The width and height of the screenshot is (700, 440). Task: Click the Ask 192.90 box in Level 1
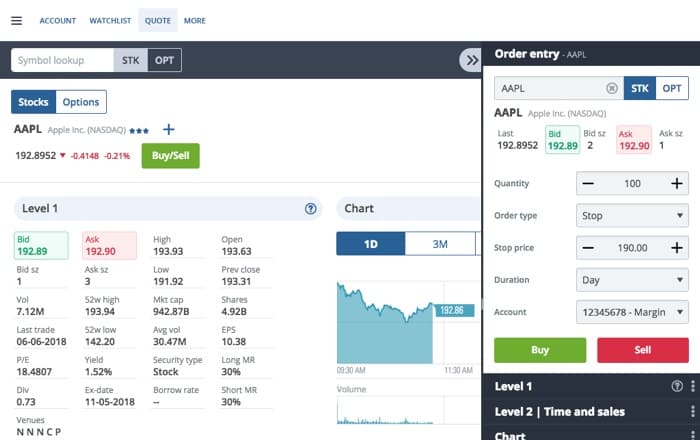tap(109, 245)
